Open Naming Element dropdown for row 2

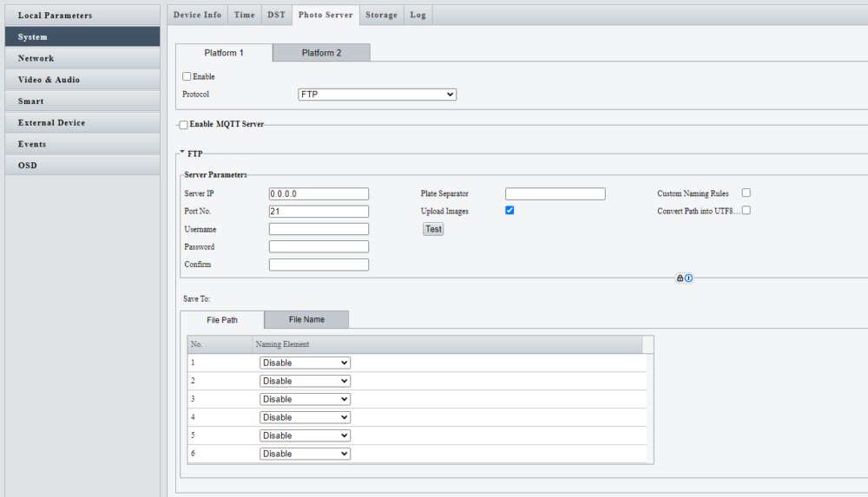point(305,381)
